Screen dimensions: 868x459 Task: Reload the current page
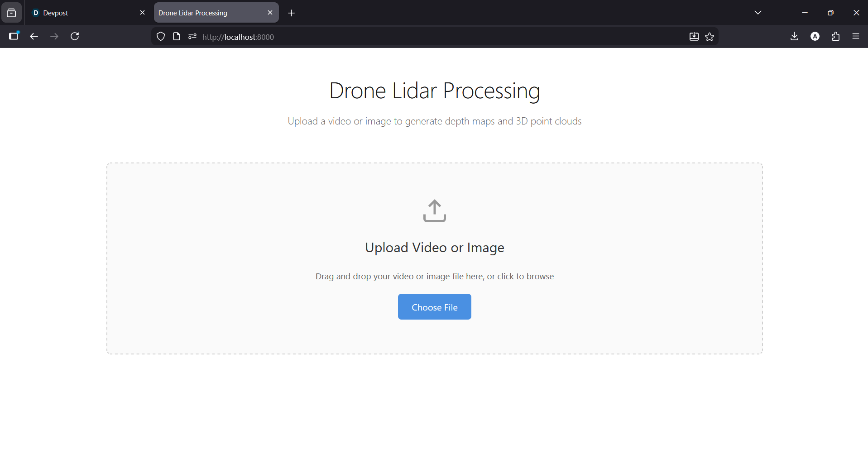click(x=75, y=36)
